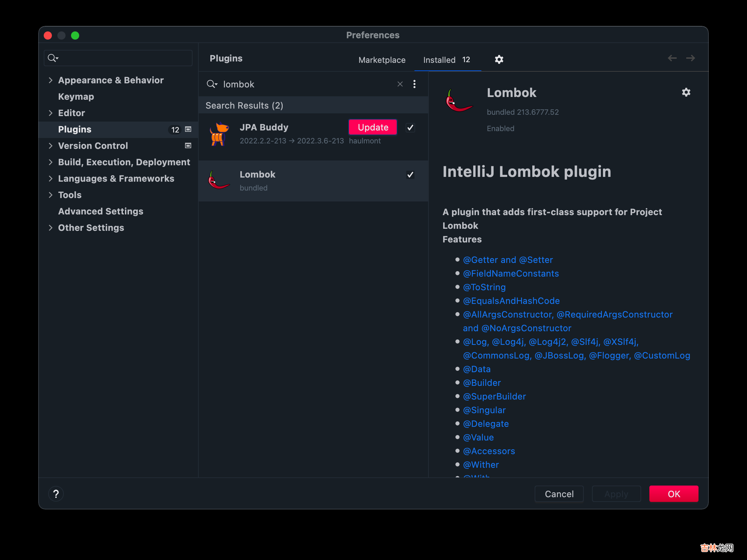Switch to the Marketplace tab
Screen dimensions: 747x560
pyautogui.click(x=382, y=60)
